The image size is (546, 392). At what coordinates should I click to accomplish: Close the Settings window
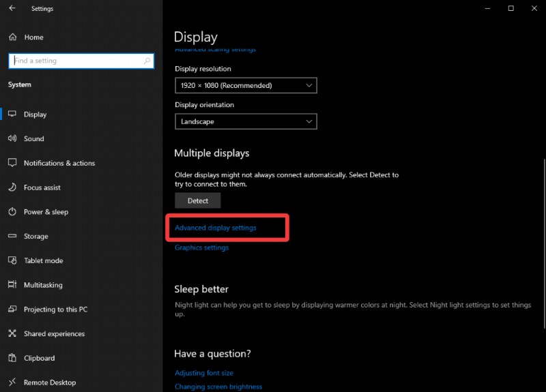(534, 8)
